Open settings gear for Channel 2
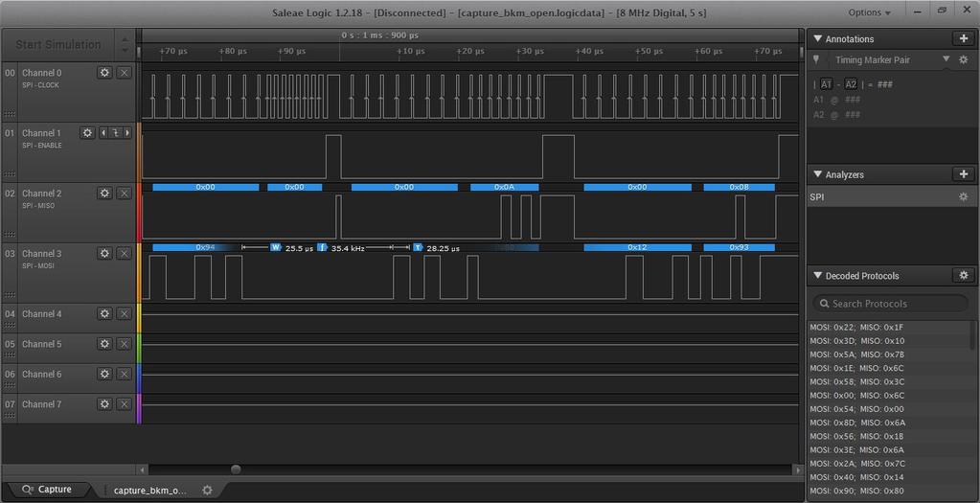 (105, 194)
